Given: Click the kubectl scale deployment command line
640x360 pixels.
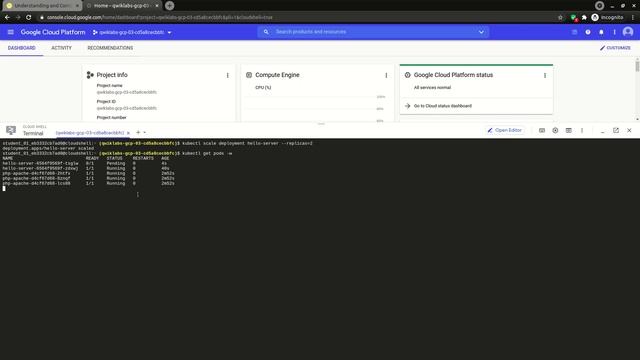Looking at the screenshot, I should [x=247, y=143].
